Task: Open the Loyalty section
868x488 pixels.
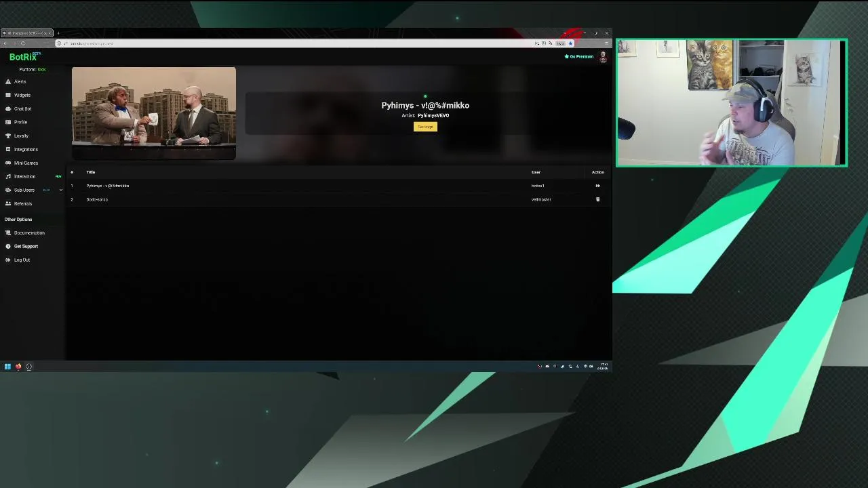Action: pyautogui.click(x=21, y=136)
